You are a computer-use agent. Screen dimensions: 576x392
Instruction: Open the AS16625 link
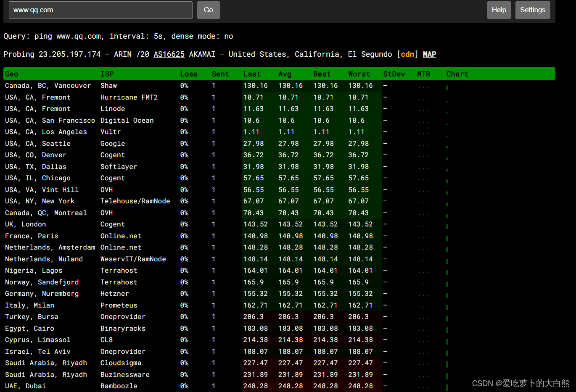click(169, 54)
